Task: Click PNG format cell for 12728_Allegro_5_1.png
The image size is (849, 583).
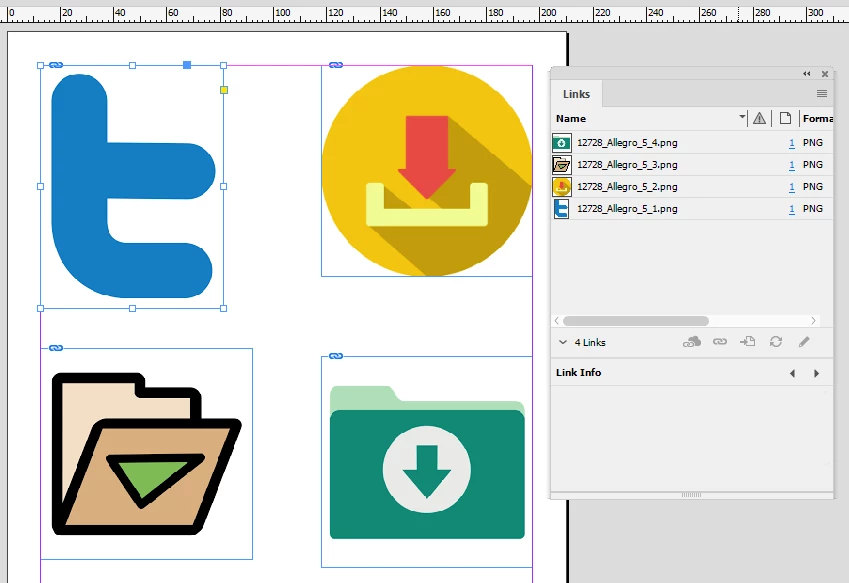Action: point(813,208)
